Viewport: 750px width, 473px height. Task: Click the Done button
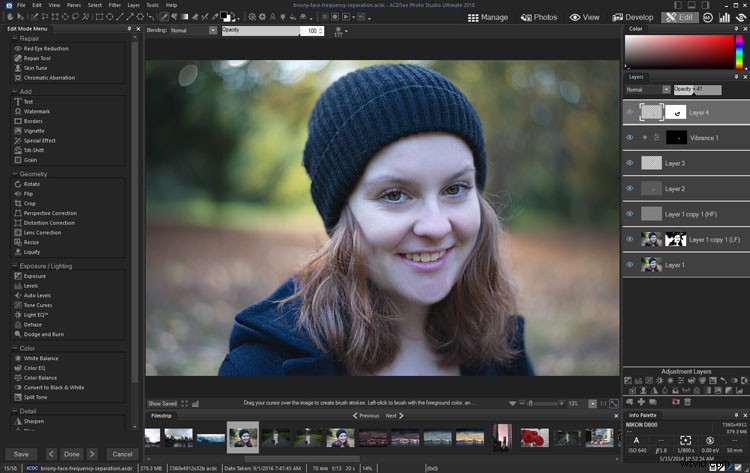(72, 454)
